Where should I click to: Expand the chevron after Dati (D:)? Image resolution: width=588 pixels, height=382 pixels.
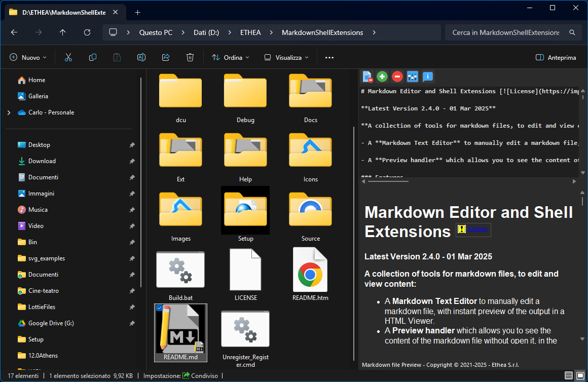(x=230, y=32)
